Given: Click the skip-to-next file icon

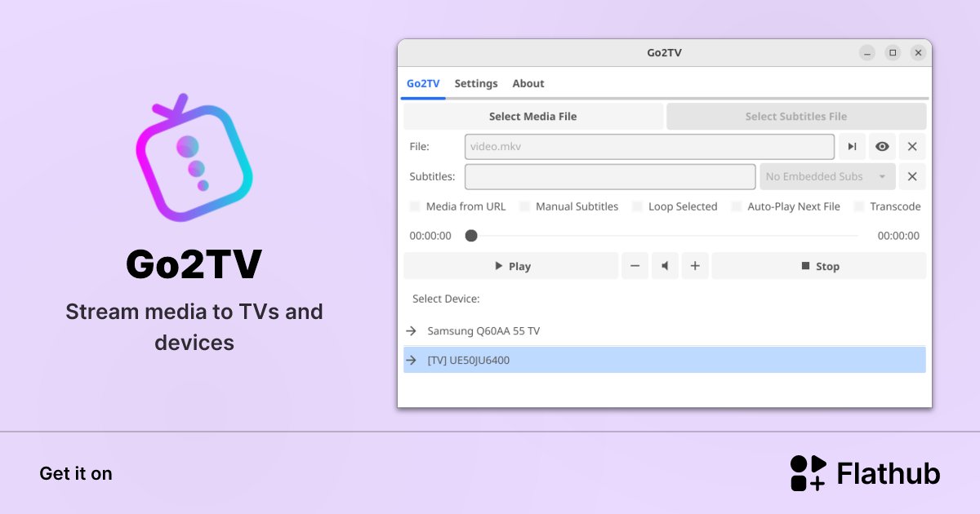Looking at the screenshot, I should coord(852,146).
